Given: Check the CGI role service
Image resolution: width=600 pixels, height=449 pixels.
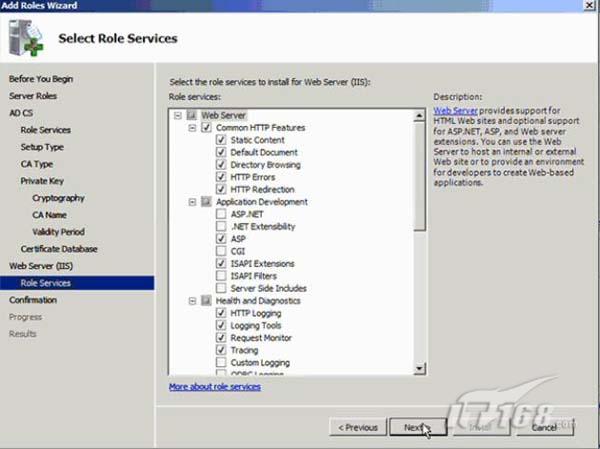Looking at the screenshot, I should pos(221,252).
